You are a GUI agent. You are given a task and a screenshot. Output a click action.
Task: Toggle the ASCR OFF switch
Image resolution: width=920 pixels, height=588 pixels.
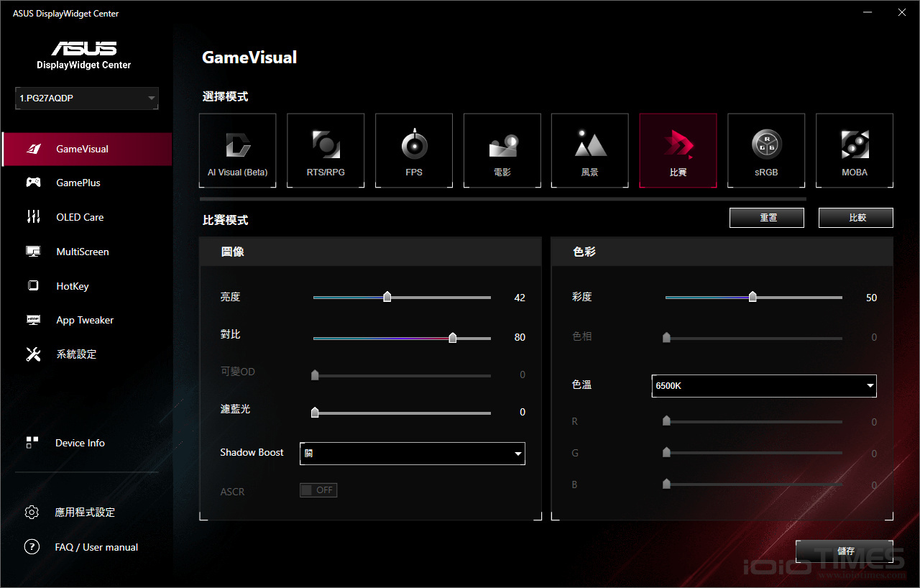tap(318, 490)
